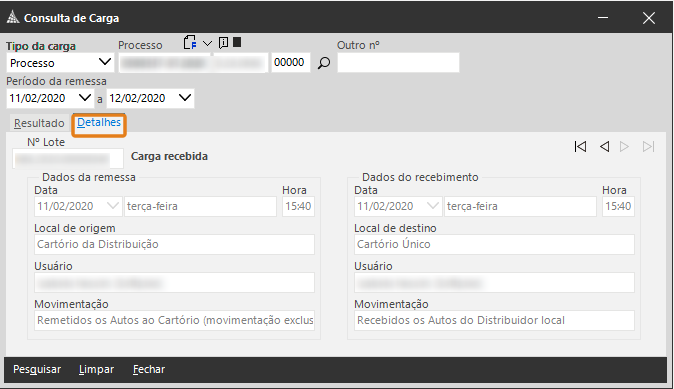Open the start date picker 11/02/2020

point(85,98)
